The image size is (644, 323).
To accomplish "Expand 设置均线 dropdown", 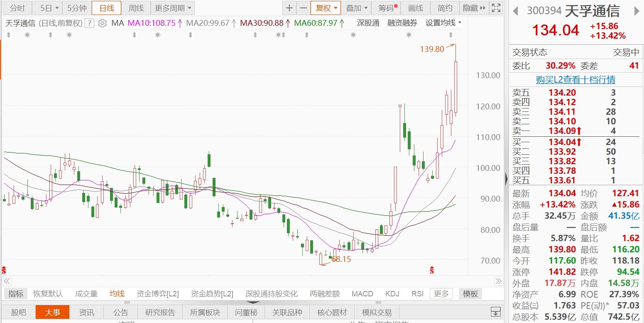I will click(x=443, y=23).
